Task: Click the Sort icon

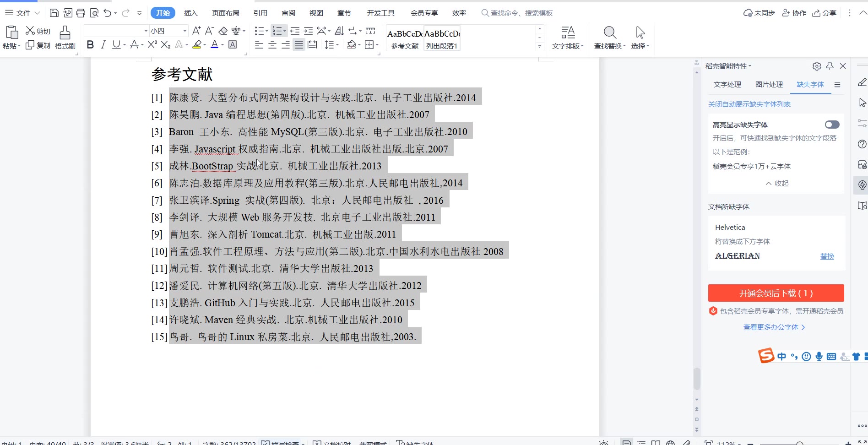Action: [339, 31]
